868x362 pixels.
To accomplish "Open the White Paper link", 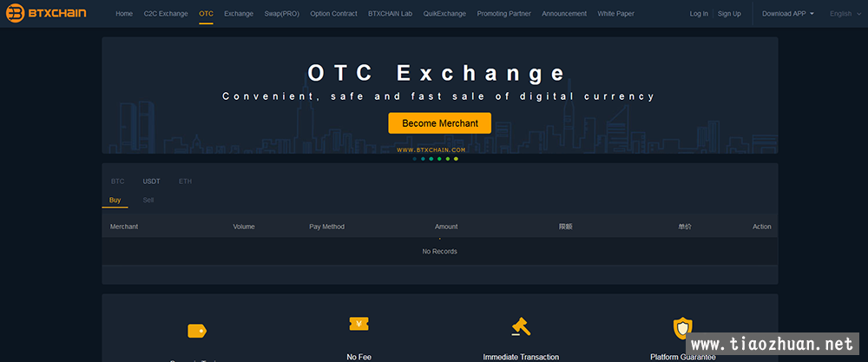I will point(615,14).
